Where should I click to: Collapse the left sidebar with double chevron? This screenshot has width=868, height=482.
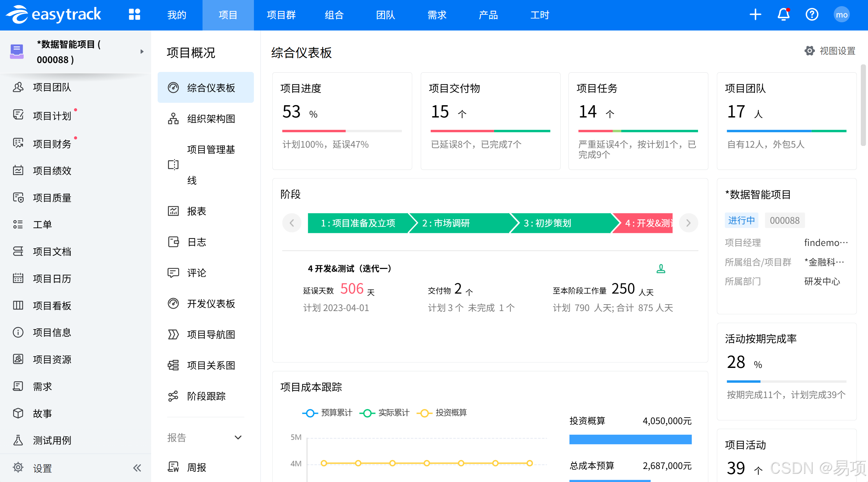click(x=137, y=468)
